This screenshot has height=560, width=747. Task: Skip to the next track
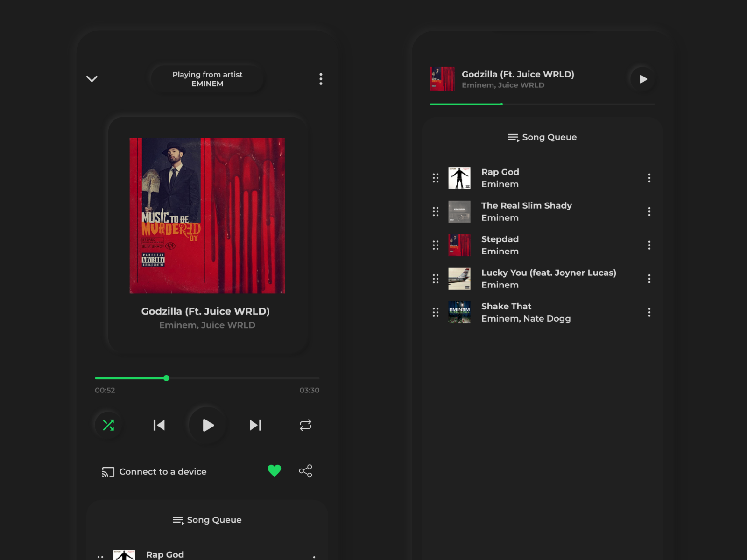point(255,425)
